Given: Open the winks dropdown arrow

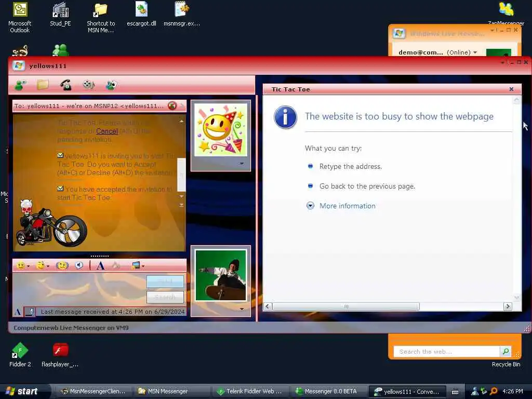Looking at the screenshot, I should pos(48,266).
